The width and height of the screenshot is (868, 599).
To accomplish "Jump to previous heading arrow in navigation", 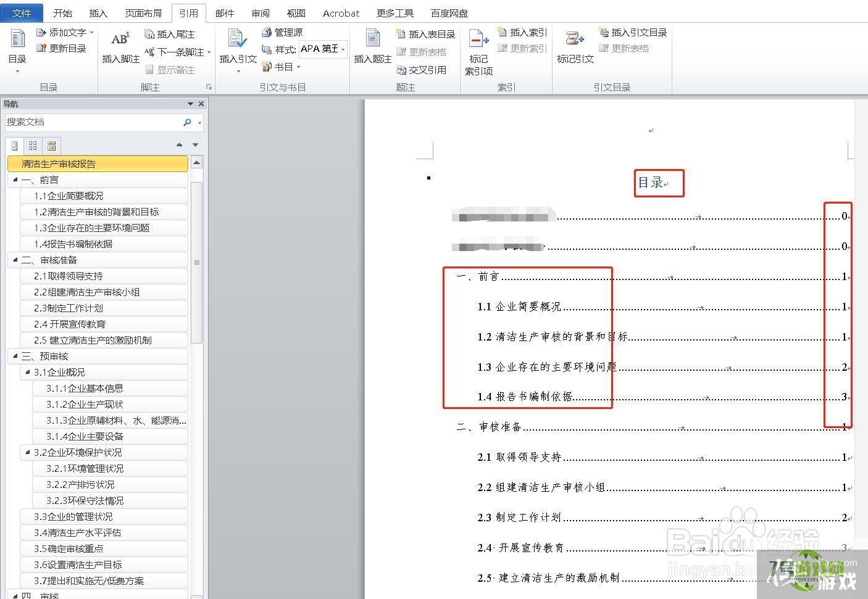I will coord(179,145).
